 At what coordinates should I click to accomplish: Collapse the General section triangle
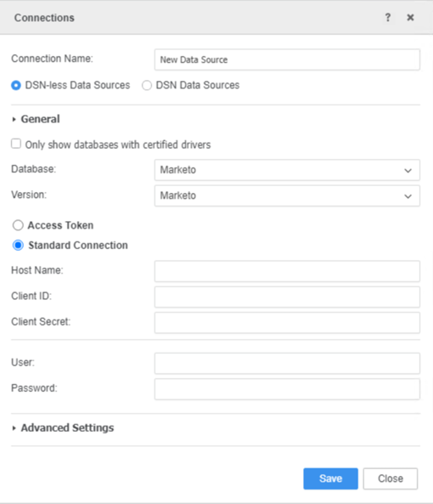14,120
